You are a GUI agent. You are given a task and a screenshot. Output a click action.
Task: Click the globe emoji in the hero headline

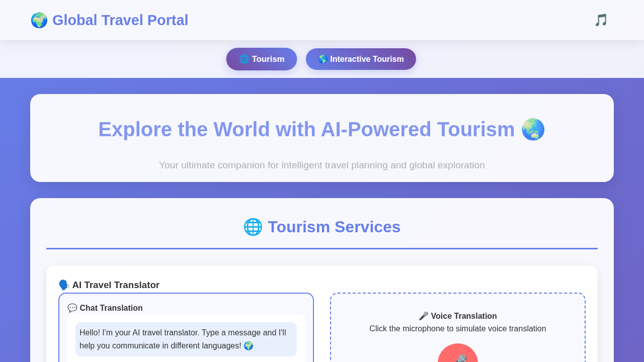click(533, 129)
